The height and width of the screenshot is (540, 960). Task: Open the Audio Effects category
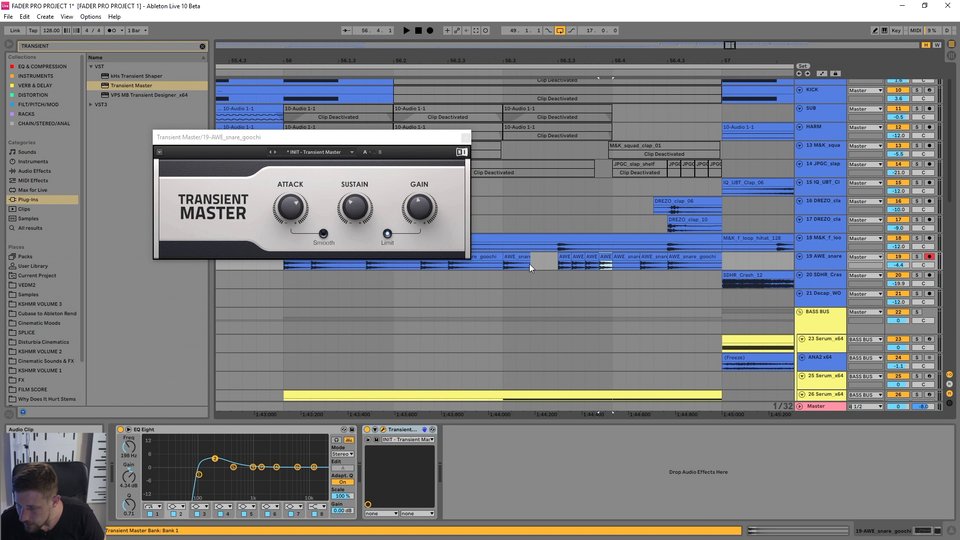coord(34,171)
